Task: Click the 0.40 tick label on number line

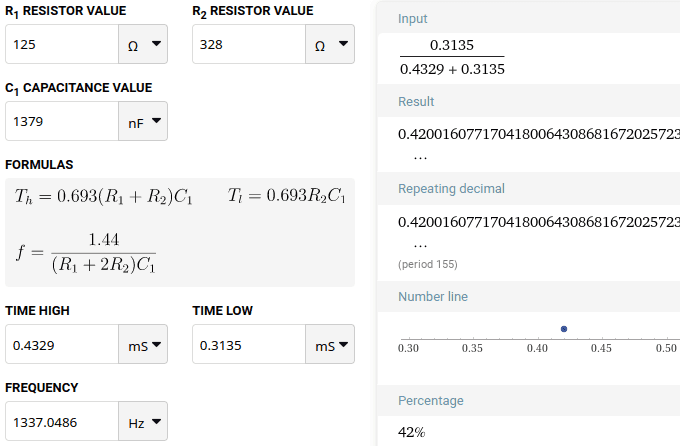Action: click(x=537, y=348)
